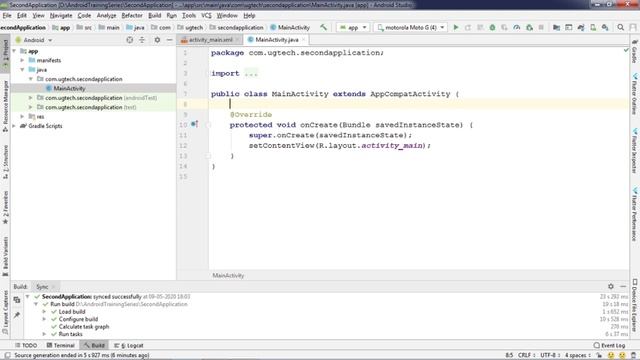Change 4 spaces indent setting

[578, 356]
